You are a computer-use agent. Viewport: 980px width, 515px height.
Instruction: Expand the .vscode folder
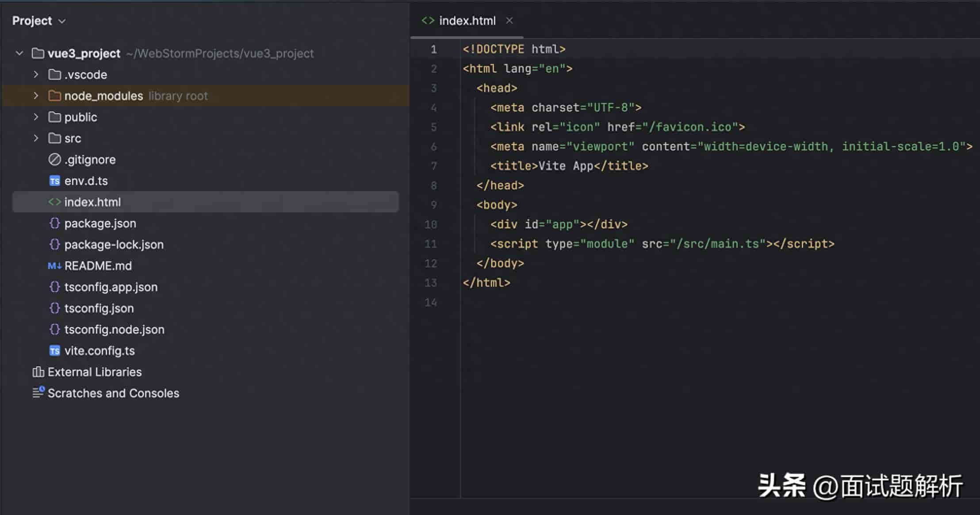(x=36, y=75)
